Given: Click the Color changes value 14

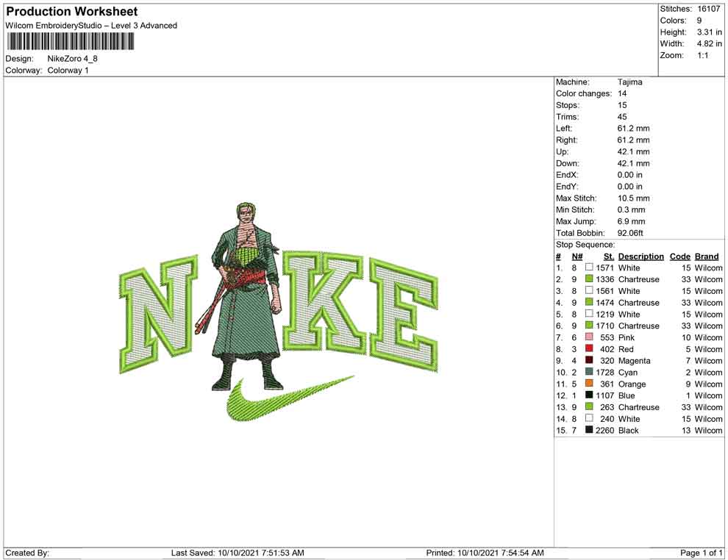Looking at the screenshot, I should [x=621, y=93].
